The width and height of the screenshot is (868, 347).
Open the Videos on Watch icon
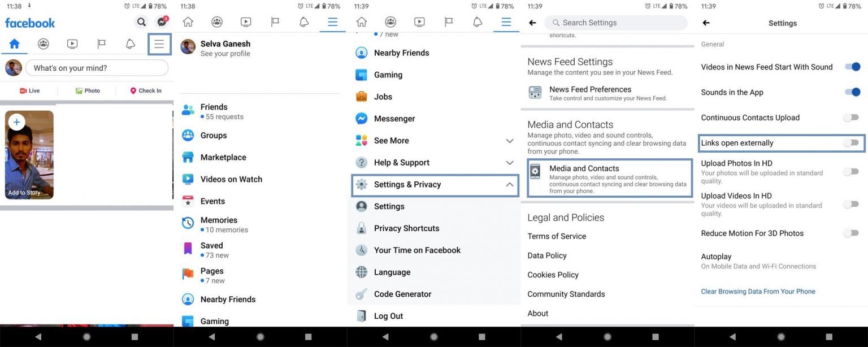[x=188, y=179]
